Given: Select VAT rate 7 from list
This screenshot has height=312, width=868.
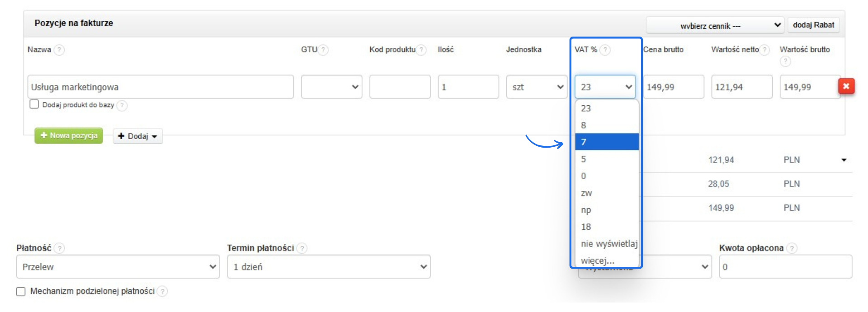Looking at the screenshot, I should click(x=606, y=142).
